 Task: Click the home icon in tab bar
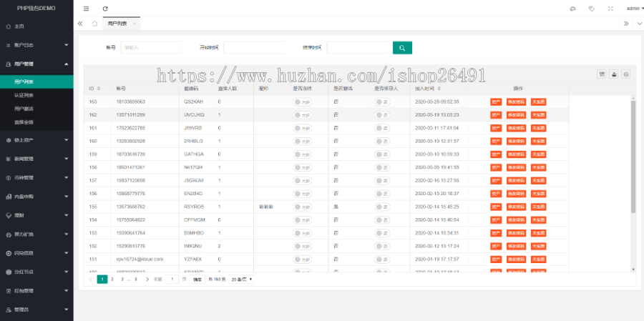coord(95,24)
